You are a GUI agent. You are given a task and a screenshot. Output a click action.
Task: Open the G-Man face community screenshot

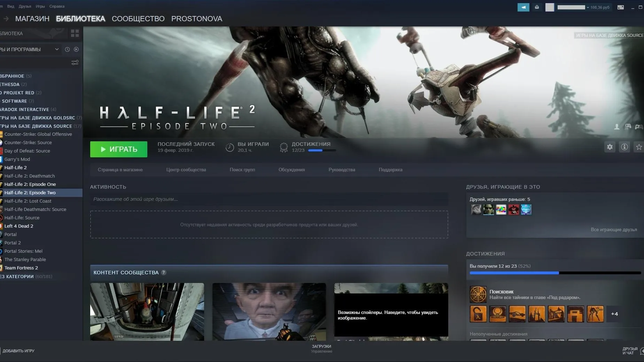click(x=269, y=312)
